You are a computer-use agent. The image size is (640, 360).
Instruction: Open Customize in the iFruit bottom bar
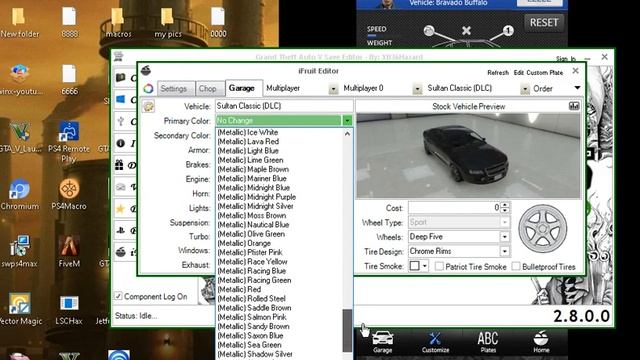click(435, 342)
